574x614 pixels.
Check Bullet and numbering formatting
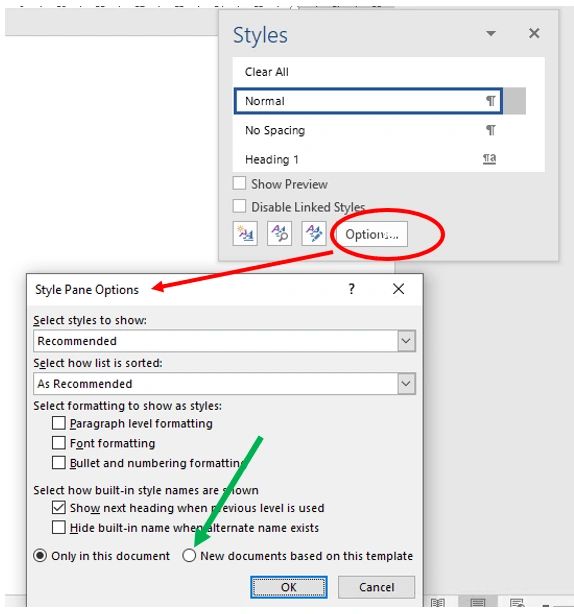click(x=59, y=463)
